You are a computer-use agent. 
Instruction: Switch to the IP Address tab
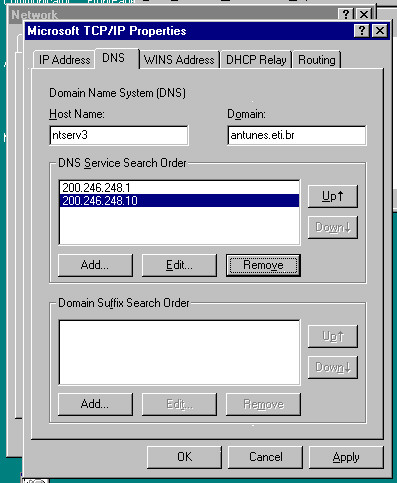click(64, 60)
